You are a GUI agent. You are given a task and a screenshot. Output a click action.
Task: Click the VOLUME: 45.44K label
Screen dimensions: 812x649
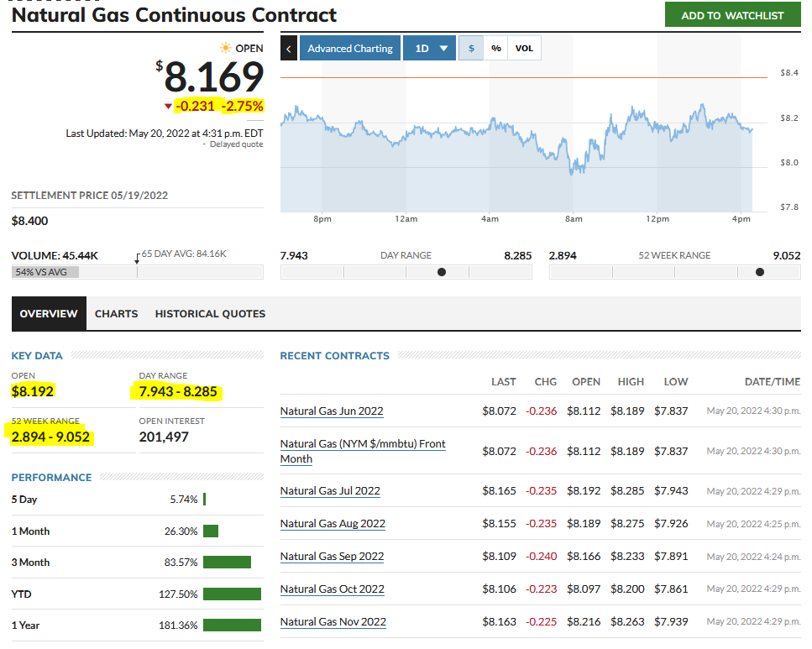tap(55, 256)
